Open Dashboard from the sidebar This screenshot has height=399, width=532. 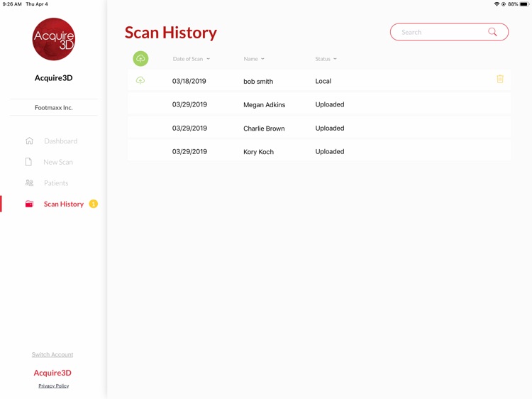pyautogui.click(x=61, y=141)
